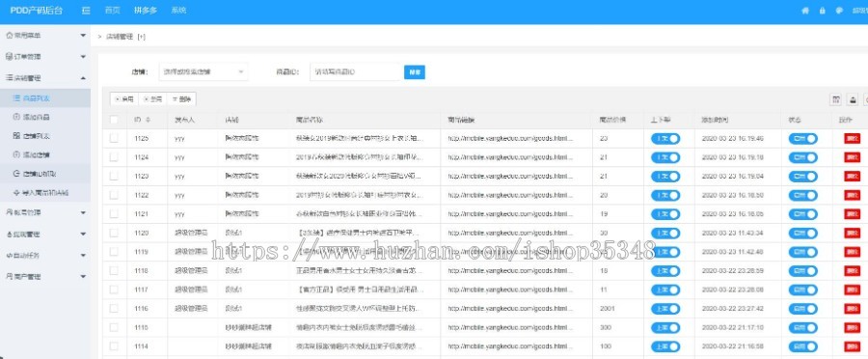Expand the 常用菜单 sidebar group
The width and height of the screenshot is (868, 359).
pyautogui.click(x=45, y=36)
